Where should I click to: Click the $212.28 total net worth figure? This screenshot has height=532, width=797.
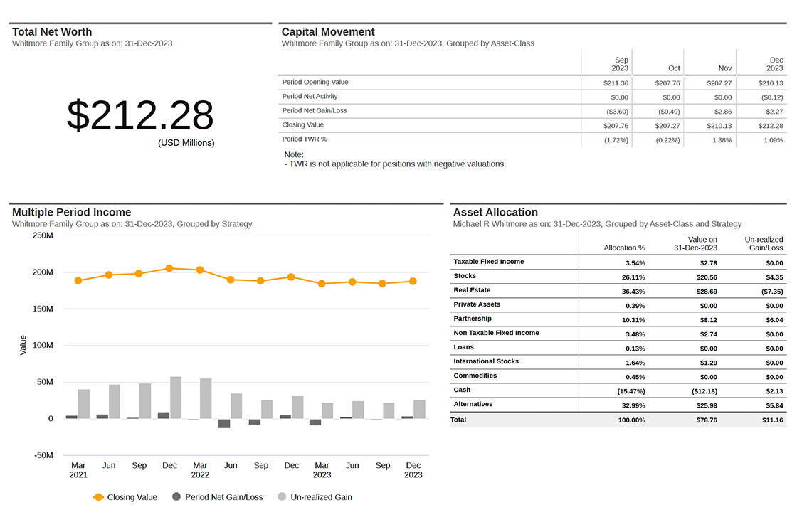(x=140, y=115)
